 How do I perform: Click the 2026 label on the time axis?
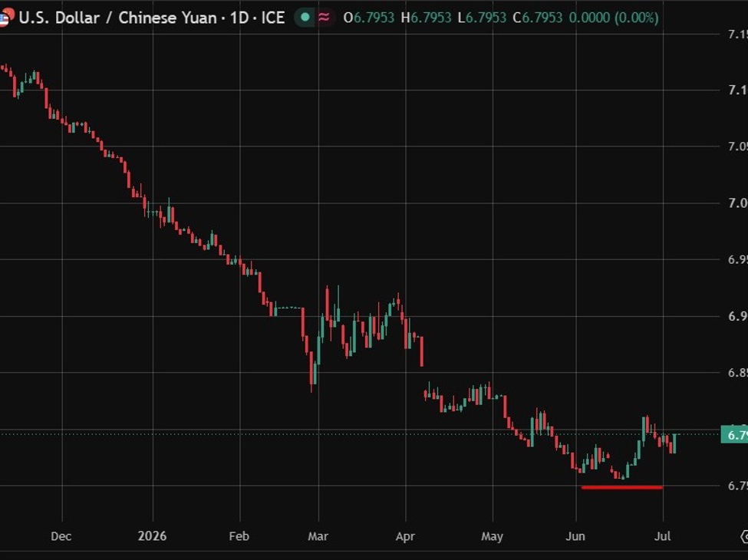pos(152,536)
